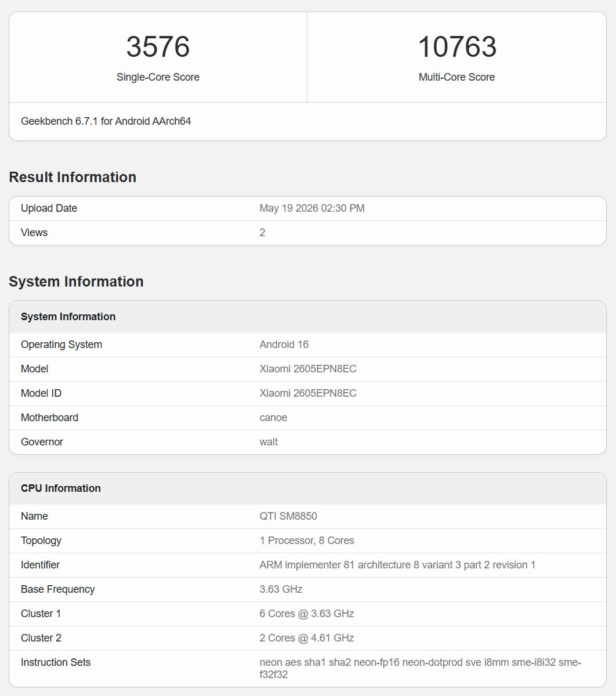Select the Base Frequency value 3.63 GHz
The height and width of the screenshot is (696, 616).
coord(281,589)
